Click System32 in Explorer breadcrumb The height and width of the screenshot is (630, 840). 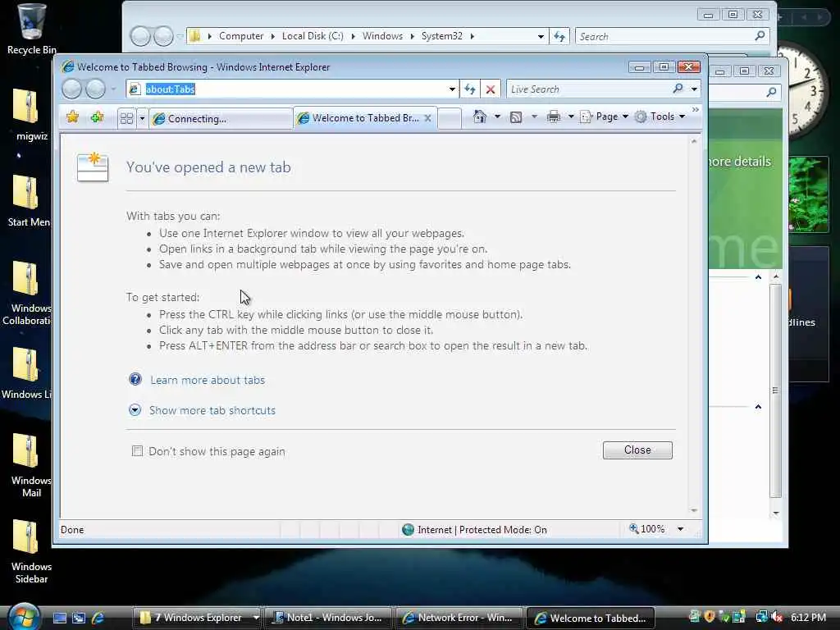pos(441,36)
